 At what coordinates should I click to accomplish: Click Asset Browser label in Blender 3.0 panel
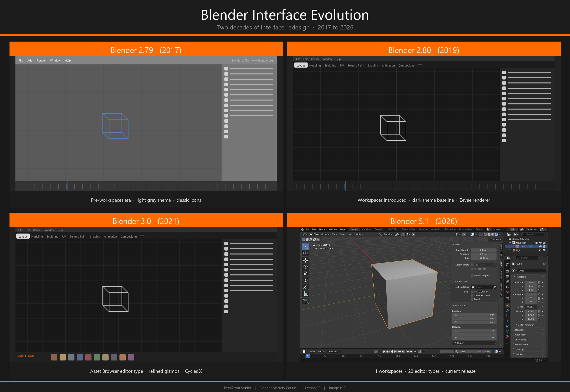pyautogui.click(x=26, y=356)
